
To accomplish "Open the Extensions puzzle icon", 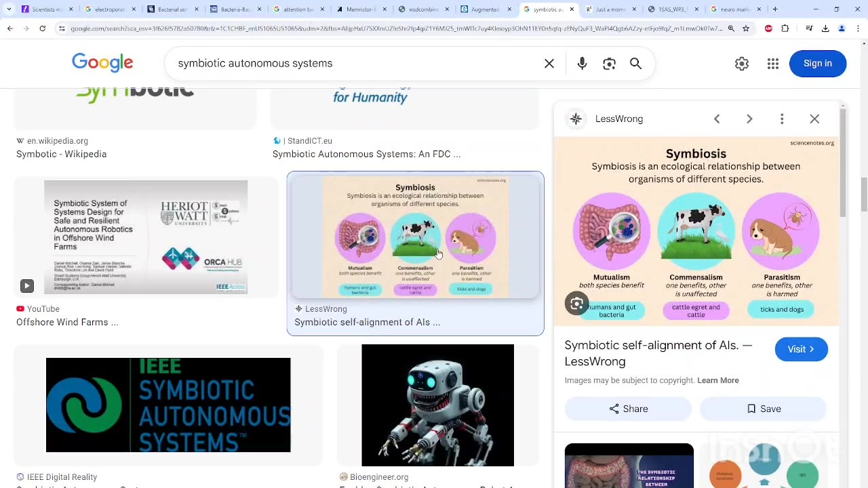I will 785,28.
